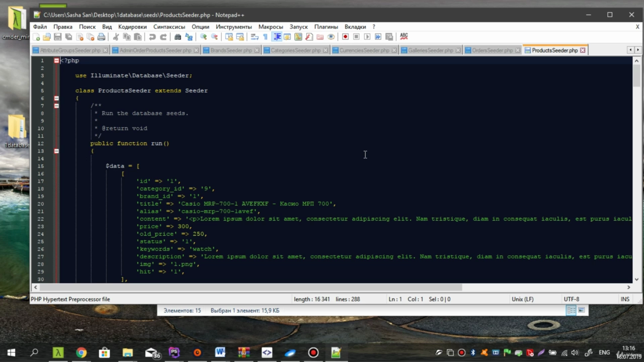Toggle Show All Characters pilcrow icon
Viewport: 644px width, 362px height.
(265, 37)
